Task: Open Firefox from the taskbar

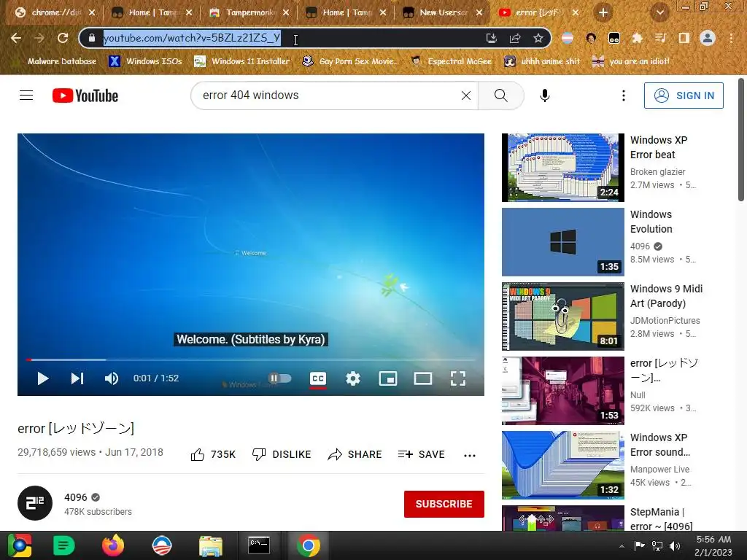Action: pyautogui.click(x=113, y=545)
